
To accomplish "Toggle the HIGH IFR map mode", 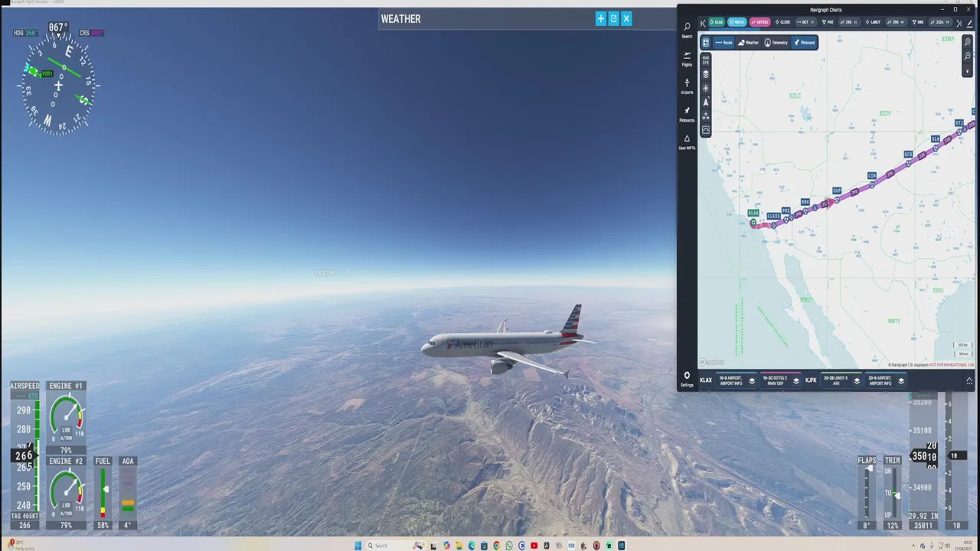I will 706,60.
